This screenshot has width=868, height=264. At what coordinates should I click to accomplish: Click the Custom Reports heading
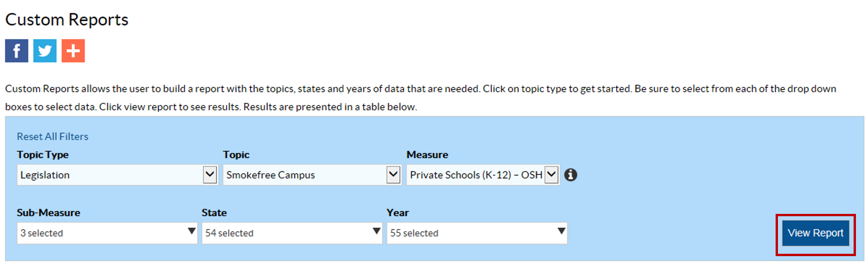[67, 20]
